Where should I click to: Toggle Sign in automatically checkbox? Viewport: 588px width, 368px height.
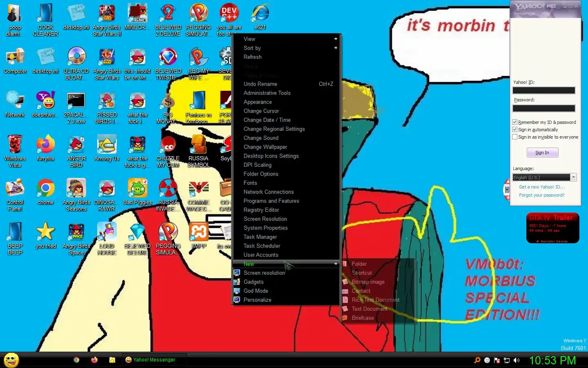(515, 130)
